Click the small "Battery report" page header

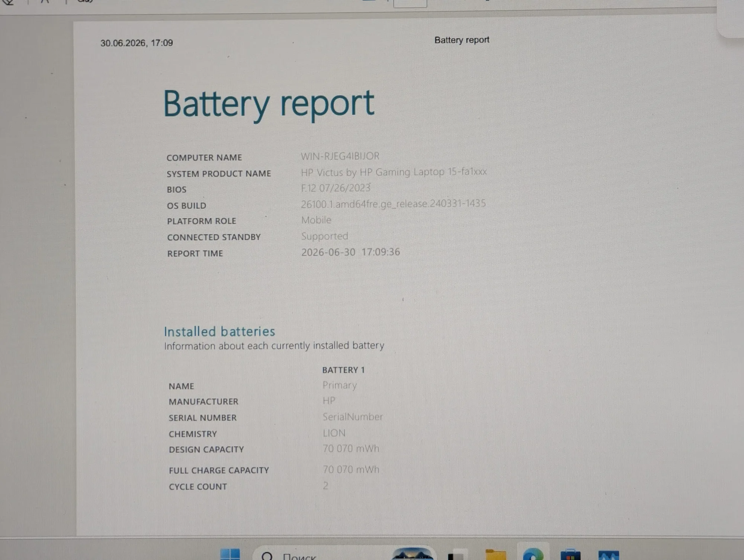[x=462, y=40]
